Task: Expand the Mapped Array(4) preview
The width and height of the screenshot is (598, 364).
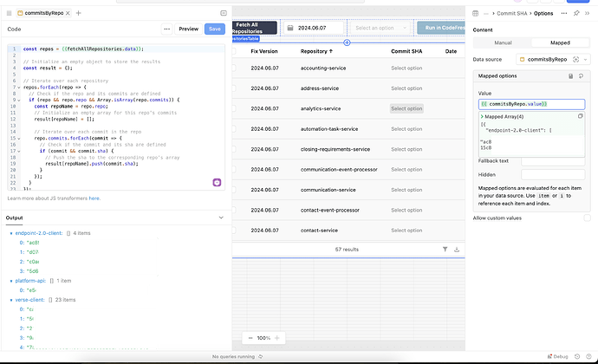Action: [x=482, y=117]
